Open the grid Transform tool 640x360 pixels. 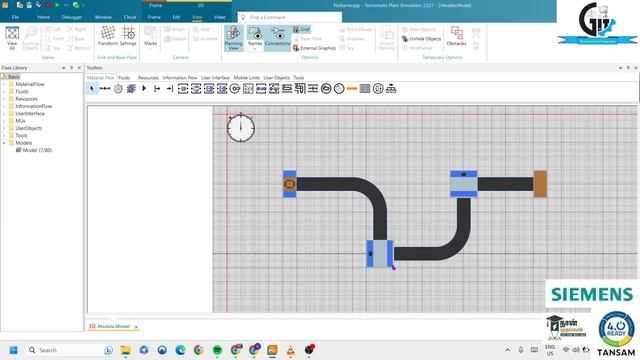(108, 36)
